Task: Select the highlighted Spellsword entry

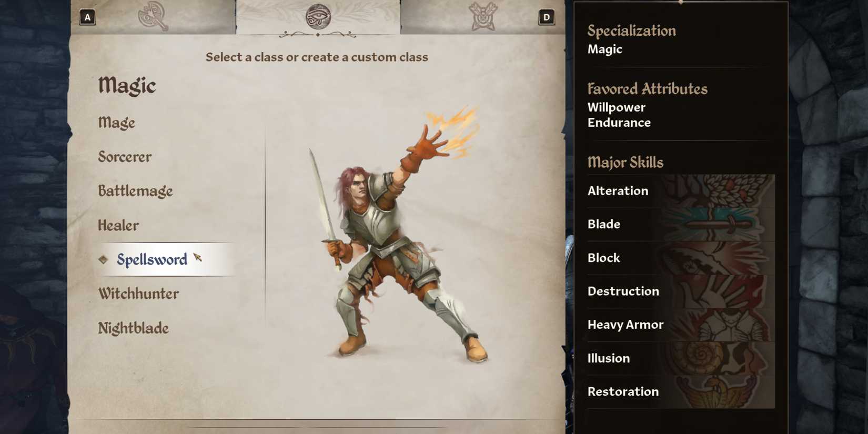Action: (166, 259)
